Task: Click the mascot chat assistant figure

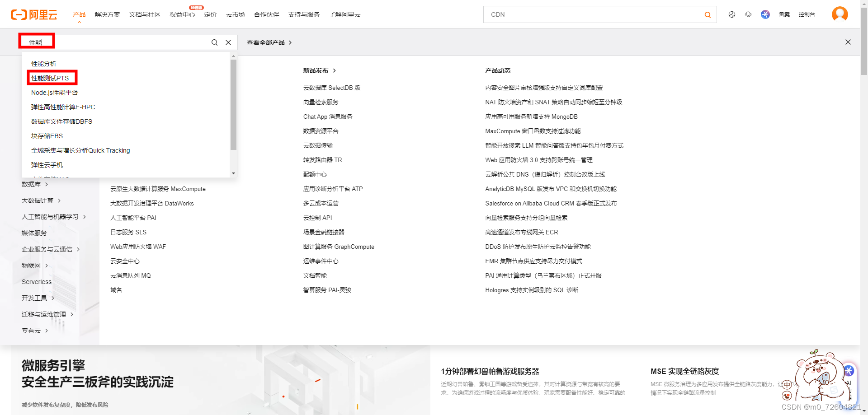Action: 821,376
